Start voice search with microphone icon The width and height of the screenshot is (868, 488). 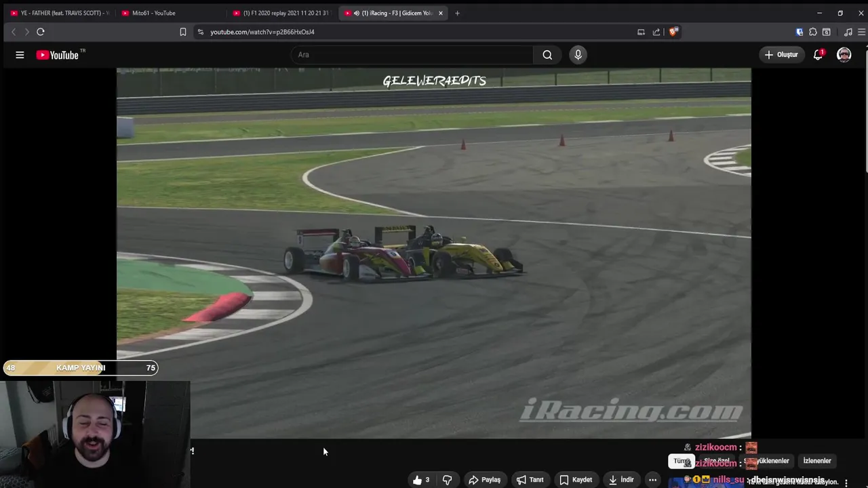tap(578, 55)
